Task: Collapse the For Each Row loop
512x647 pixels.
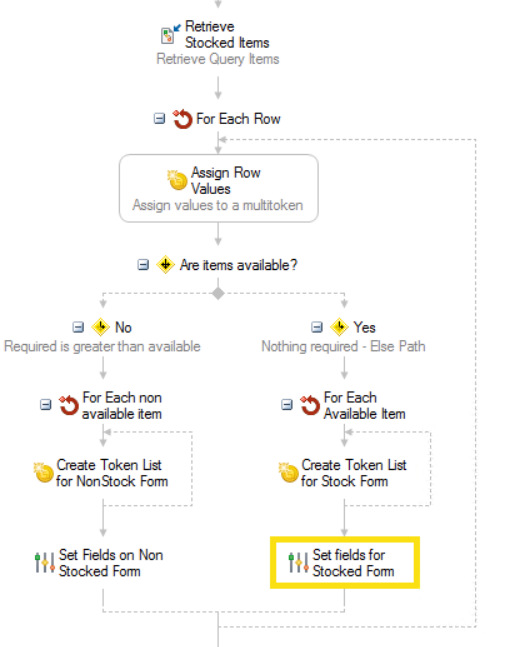Action: tap(159, 119)
